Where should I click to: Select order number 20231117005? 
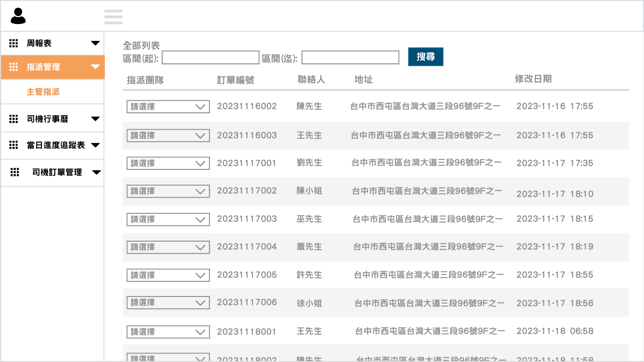click(247, 275)
